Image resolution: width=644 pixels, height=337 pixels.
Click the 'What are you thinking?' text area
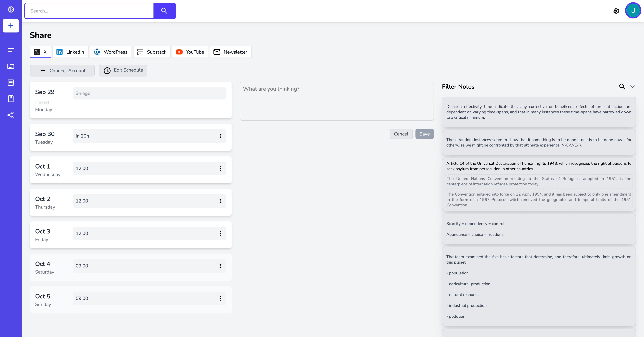(x=337, y=101)
